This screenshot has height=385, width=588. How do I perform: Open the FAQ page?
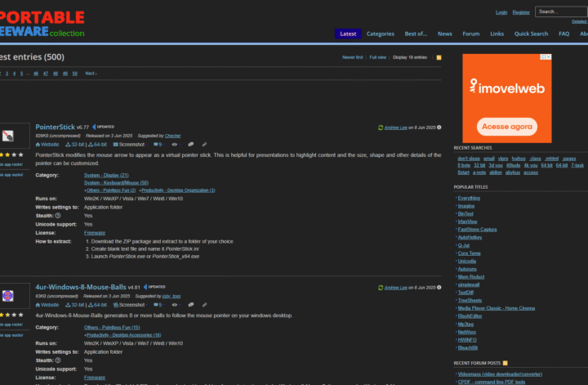point(564,34)
